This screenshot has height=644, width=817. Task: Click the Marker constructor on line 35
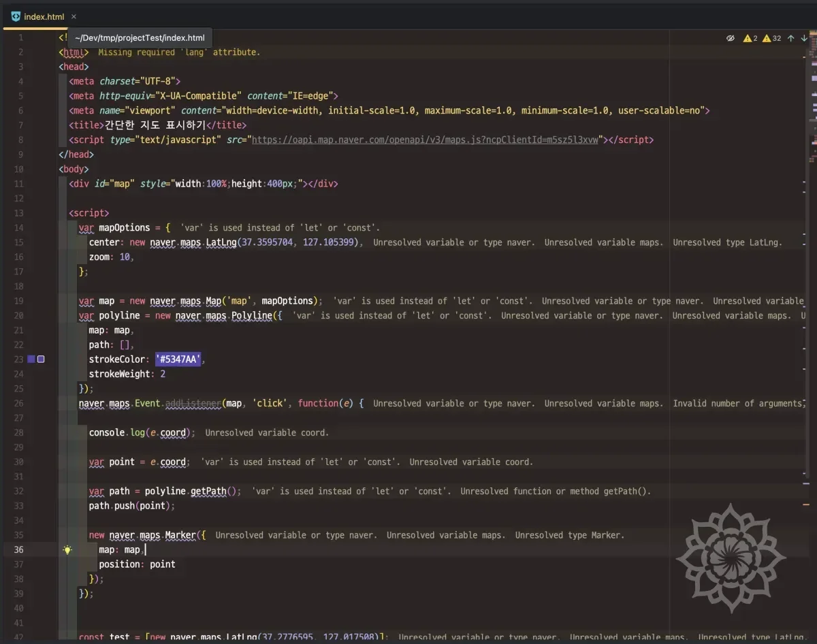181,535
